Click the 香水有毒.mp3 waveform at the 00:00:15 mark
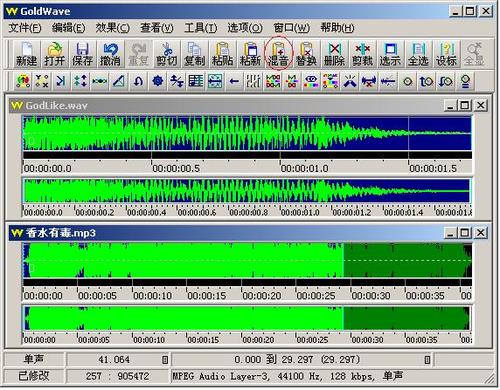The height and width of the screenshot is (390, 500). coord(187,261)
